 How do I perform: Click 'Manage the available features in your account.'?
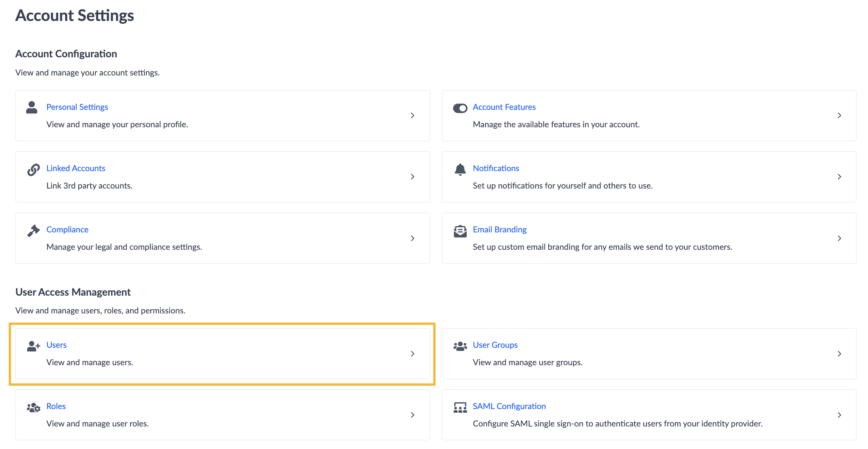tap(556, 125)
